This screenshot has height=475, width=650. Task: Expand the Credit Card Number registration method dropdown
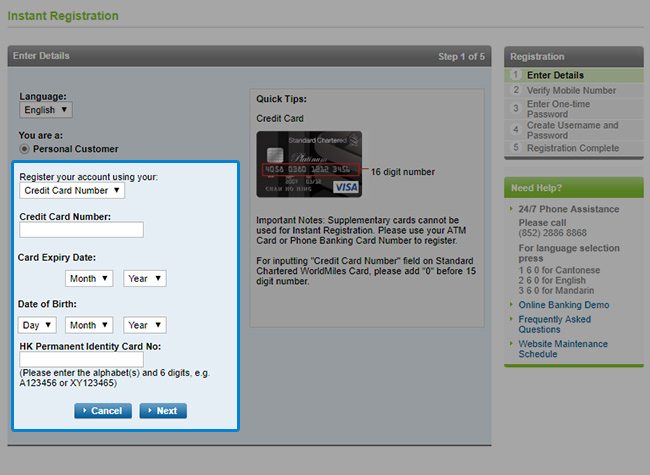click(72, 190)
